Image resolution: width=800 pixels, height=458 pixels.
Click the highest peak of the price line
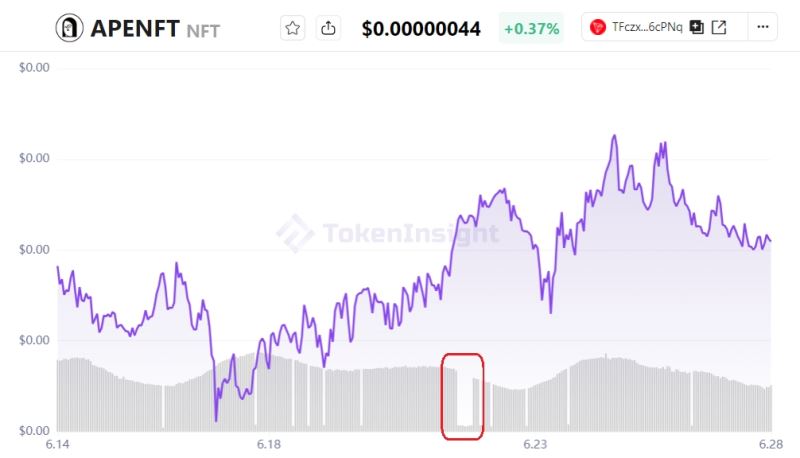click(614, 136)
